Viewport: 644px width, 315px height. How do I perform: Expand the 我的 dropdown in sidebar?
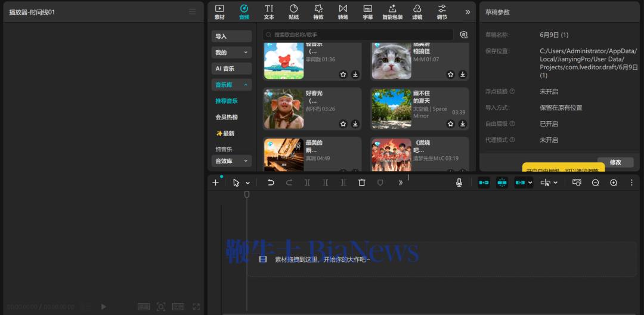[x=231, y=52]
